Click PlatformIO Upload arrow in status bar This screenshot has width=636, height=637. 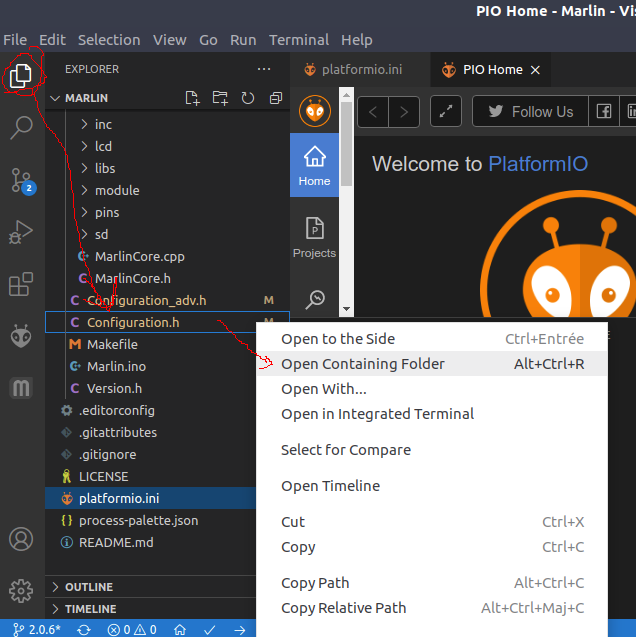[x=240, y=630]
